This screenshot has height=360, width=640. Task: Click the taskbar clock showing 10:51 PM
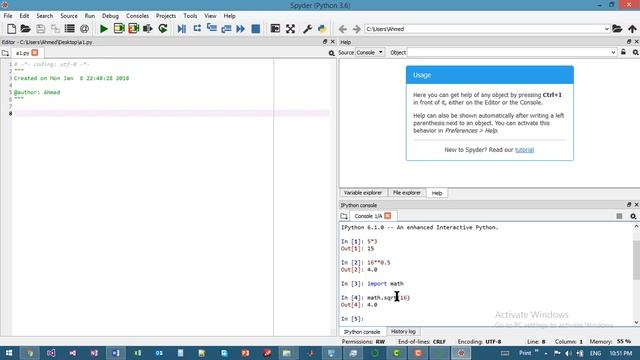coord(621,353)
